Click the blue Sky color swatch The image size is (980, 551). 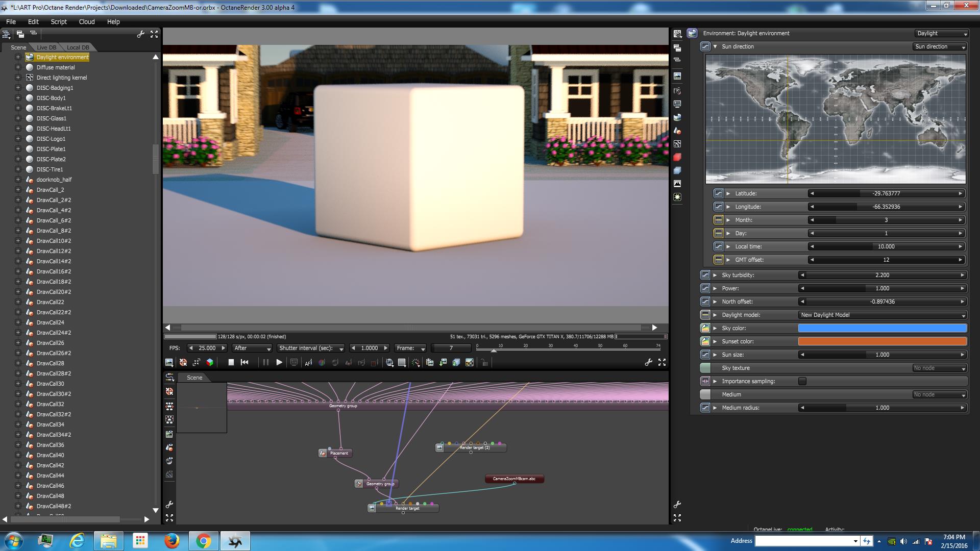pos(882,328)
